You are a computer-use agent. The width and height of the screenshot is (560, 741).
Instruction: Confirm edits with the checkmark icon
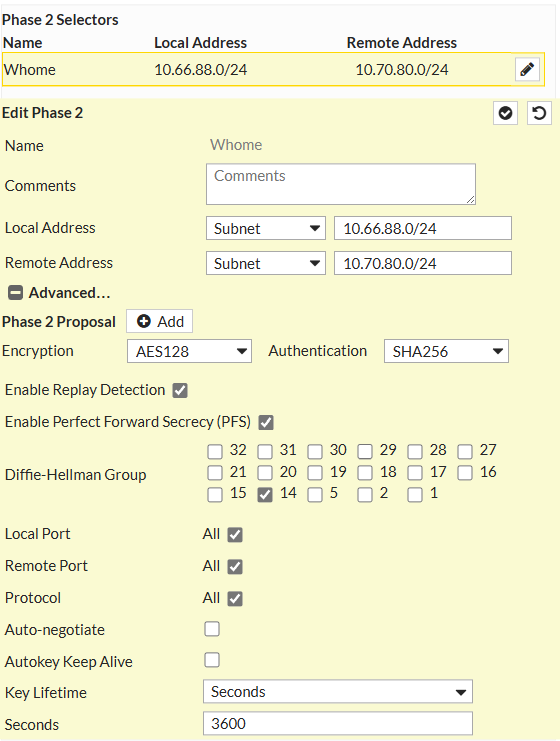pos(505,113)
